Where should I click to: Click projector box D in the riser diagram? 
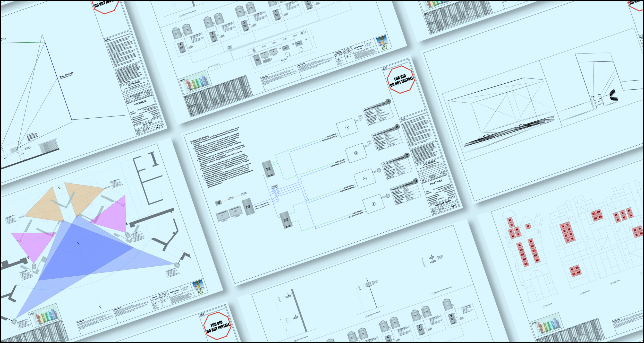pos(374,204)
